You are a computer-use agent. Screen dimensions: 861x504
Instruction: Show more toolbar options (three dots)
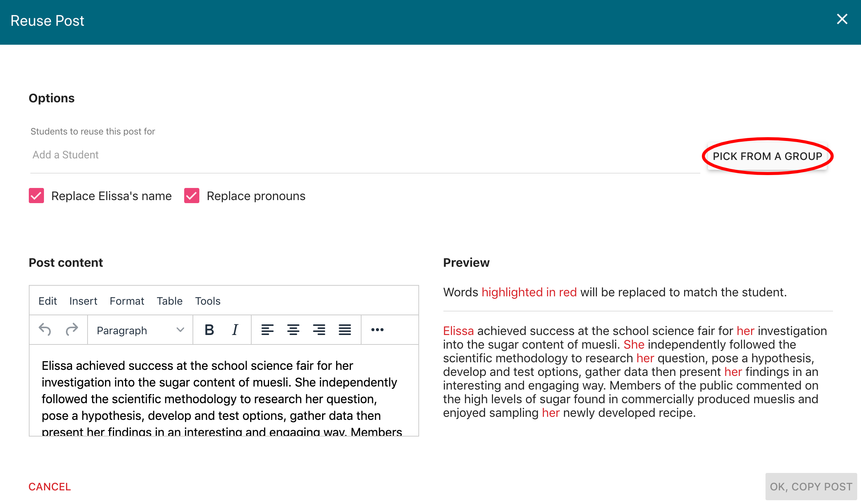pos(377,330)
